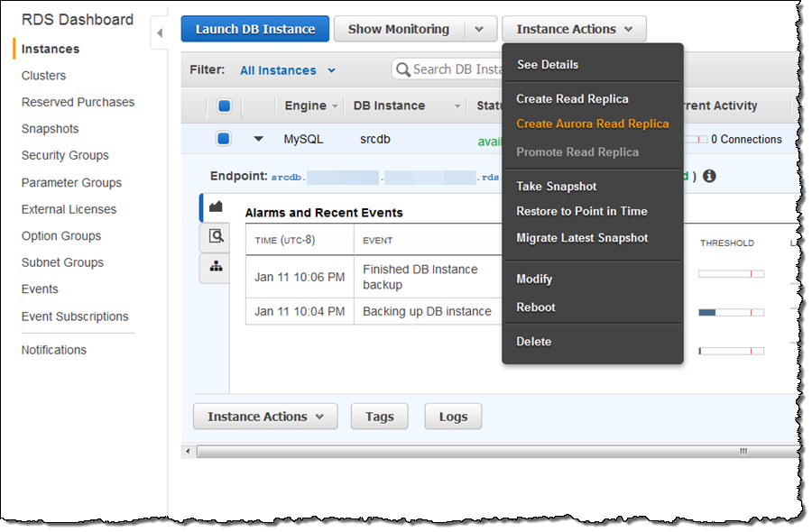
Task: Open the All Instances filter dropdown
Action: 287,70
